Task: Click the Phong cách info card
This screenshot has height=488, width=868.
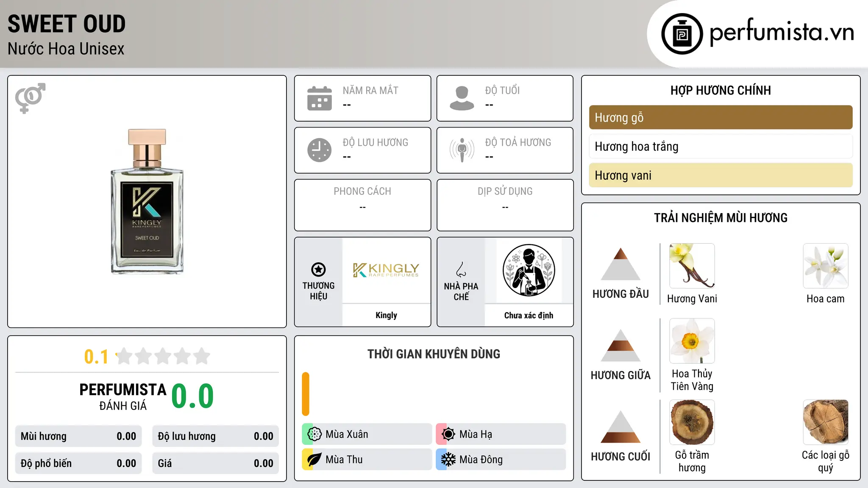Action: tap(362, 205)
